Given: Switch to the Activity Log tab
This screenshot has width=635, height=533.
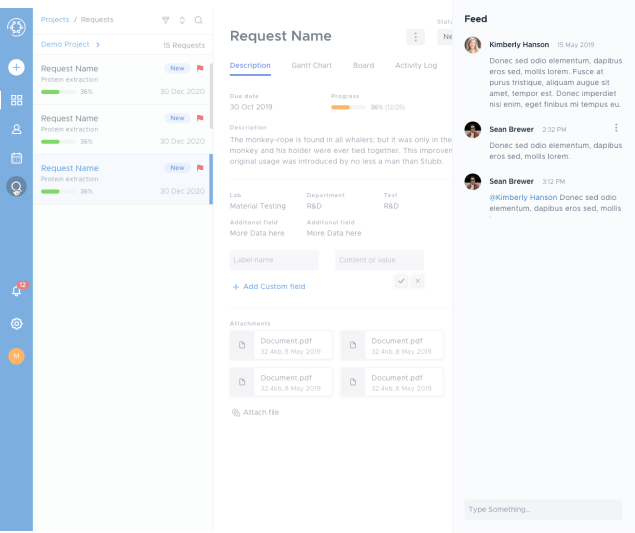Looking at the screenshot, I should coord(415,65).
